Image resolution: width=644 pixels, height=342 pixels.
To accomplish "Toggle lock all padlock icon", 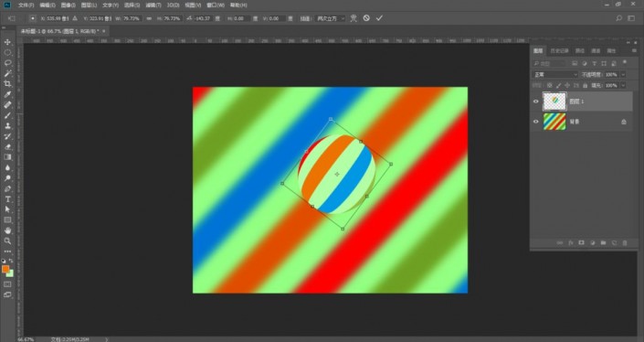I will pyautogui.click(x=585, y=86).
